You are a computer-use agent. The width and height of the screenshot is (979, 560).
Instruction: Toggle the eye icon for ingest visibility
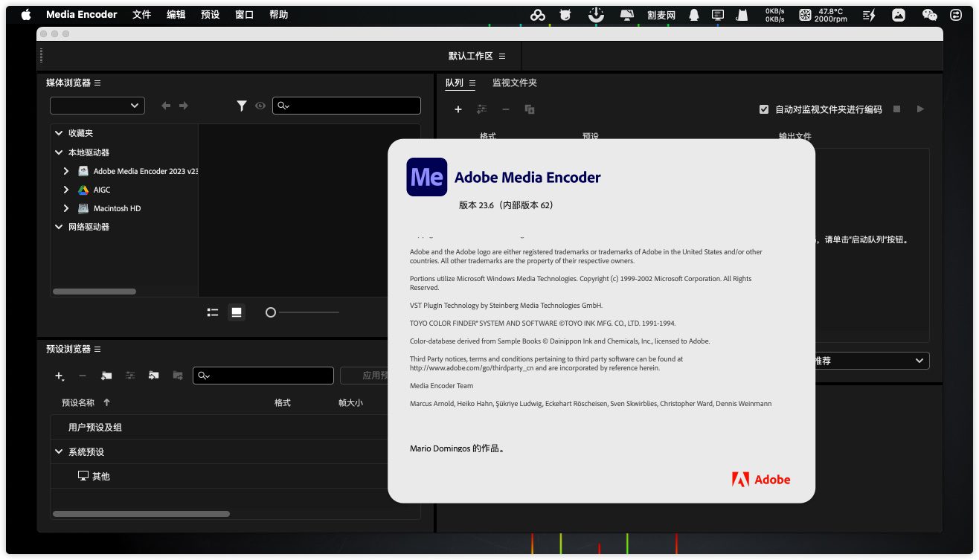point(260,106)
